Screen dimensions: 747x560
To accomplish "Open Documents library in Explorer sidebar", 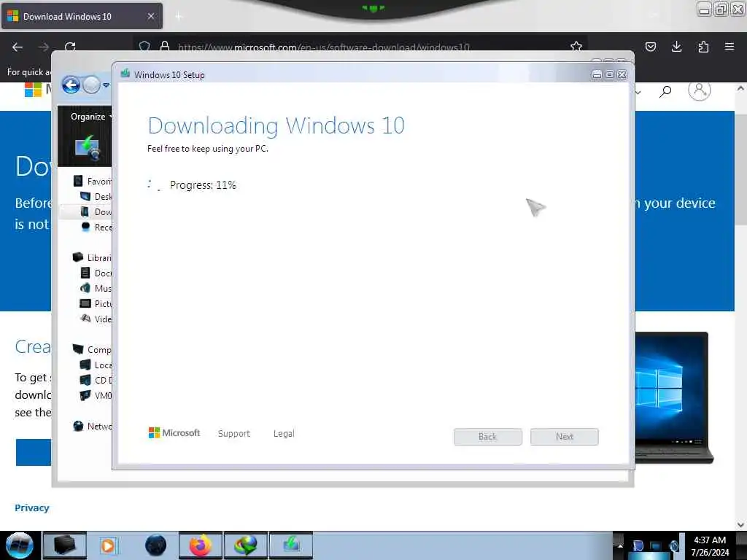I will (96, 273).
